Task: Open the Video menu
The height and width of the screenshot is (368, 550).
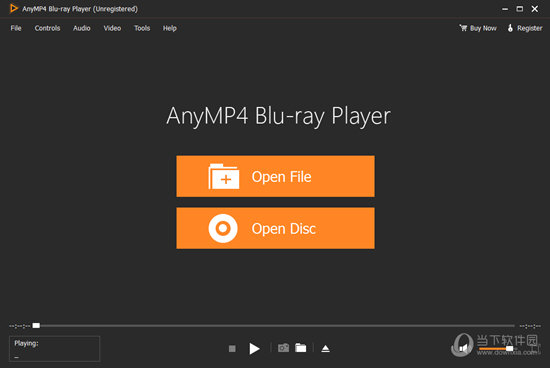Action: click(112, 28)
